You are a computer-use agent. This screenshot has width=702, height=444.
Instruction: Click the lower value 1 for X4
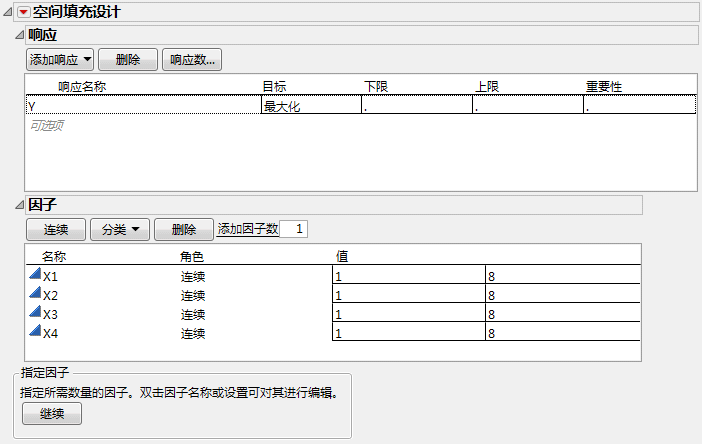[x=409, y=332]
